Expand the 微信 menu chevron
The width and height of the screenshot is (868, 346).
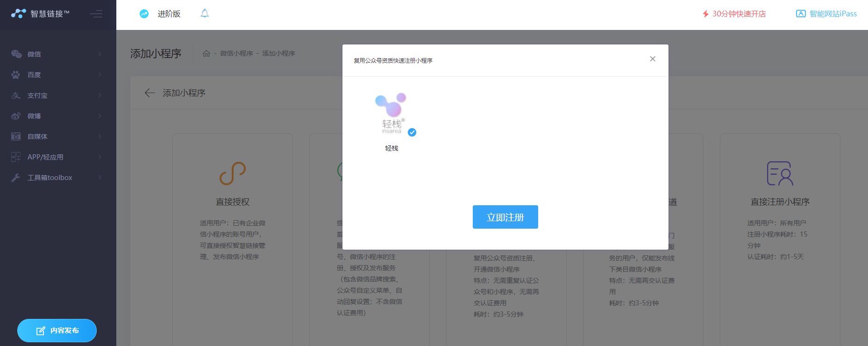[x=100, y=54]
